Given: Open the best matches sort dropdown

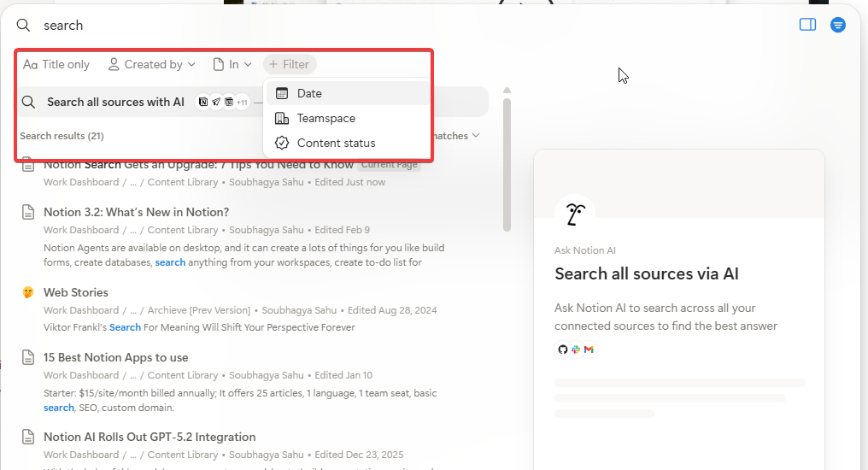Looking at the screenshot, I should coord(458,136).
